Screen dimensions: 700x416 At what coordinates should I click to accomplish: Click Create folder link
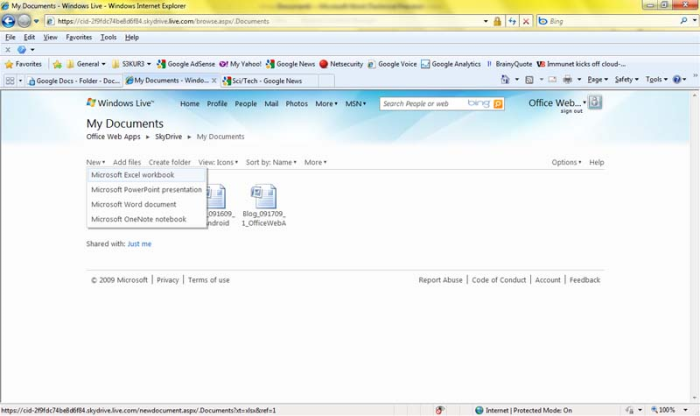click(x=169, y=162)
